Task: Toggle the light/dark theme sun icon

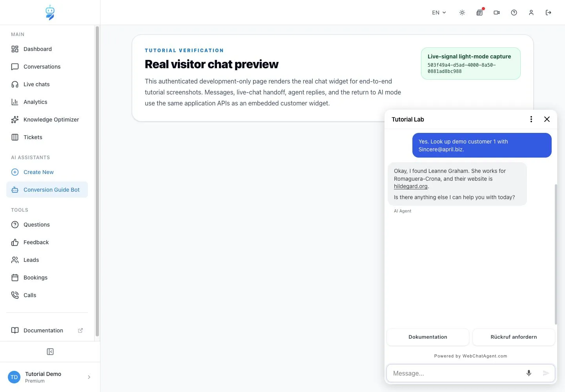Action: (462, 13)
